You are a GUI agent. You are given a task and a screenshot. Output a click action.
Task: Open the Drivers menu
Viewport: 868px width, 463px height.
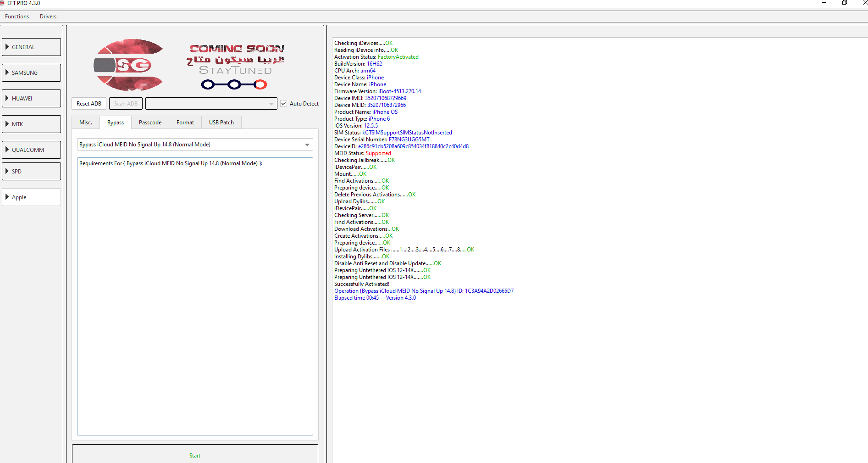click(48, 17)
